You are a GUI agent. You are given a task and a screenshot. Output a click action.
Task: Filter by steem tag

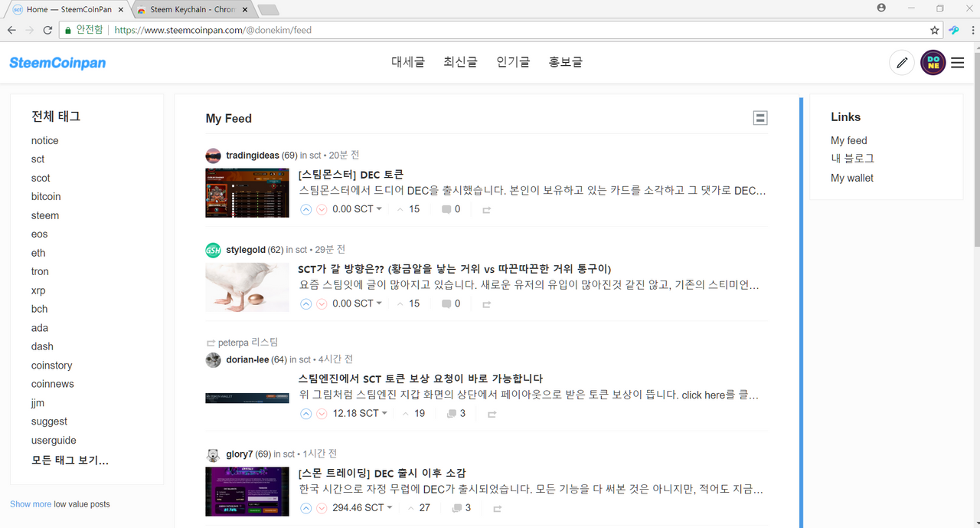click(45, 216)
